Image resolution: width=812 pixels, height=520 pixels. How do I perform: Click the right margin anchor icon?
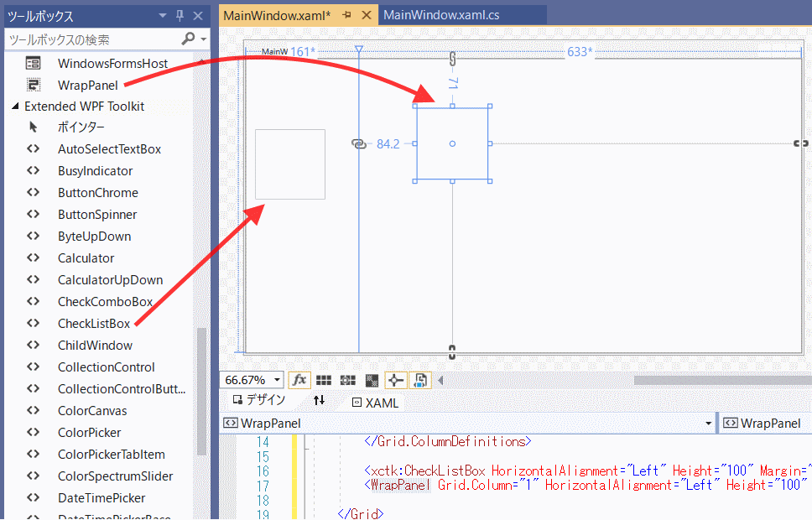point(801,143)
